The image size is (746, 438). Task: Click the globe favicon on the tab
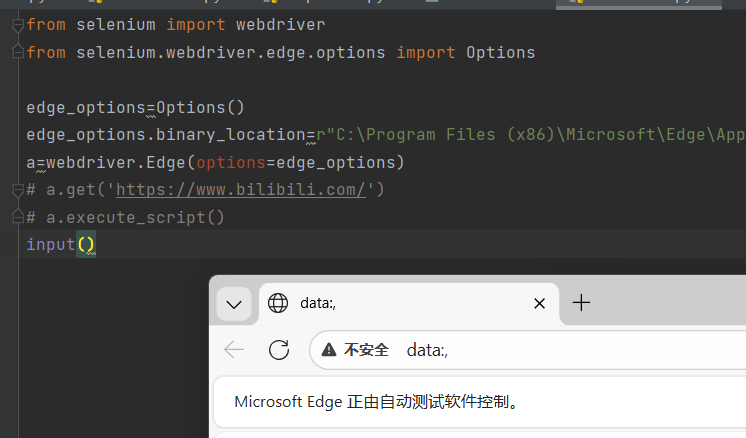click(278, 303)
